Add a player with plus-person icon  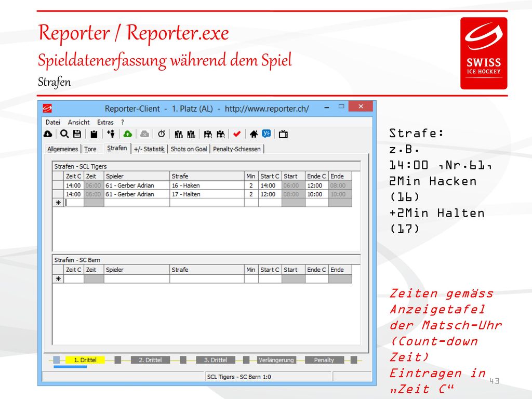111,134
